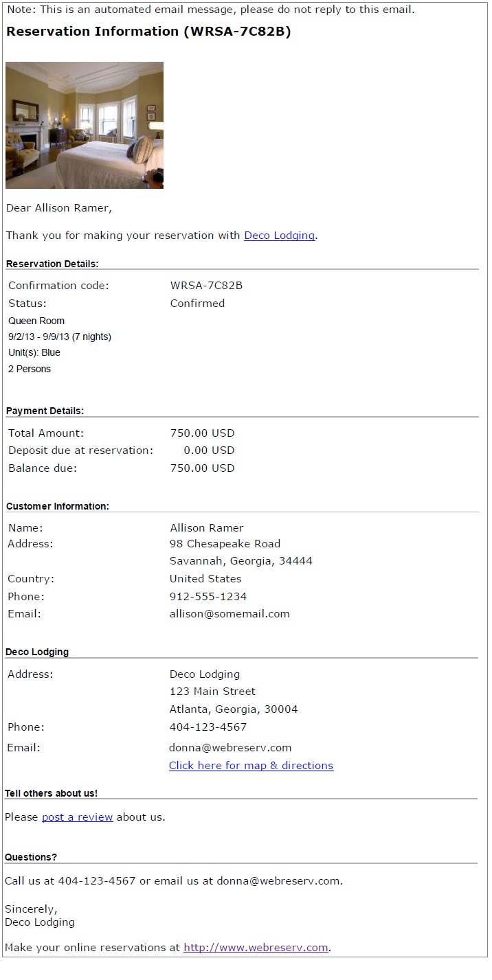492x980 pixels.
Task: Select confirmation code WRSA-7C82B value
Action: pos(206,286)
